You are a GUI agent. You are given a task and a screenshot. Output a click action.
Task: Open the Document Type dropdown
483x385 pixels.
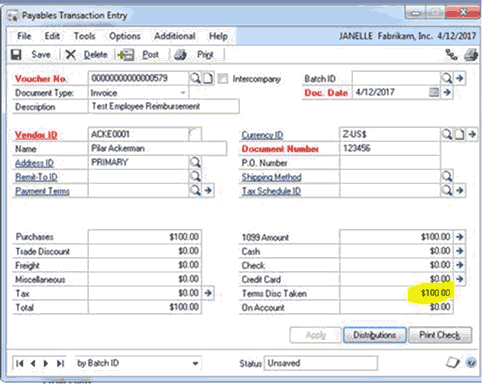pyautogui.click(x=183, y=93)
